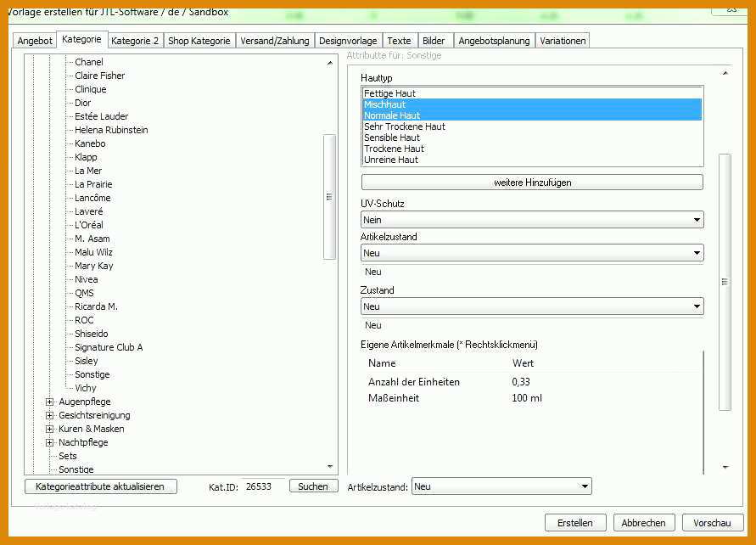Select Trockene Haut in Hauttyp list
The height and width of the screenshot is (545, 756).
[x=532, y=149]
